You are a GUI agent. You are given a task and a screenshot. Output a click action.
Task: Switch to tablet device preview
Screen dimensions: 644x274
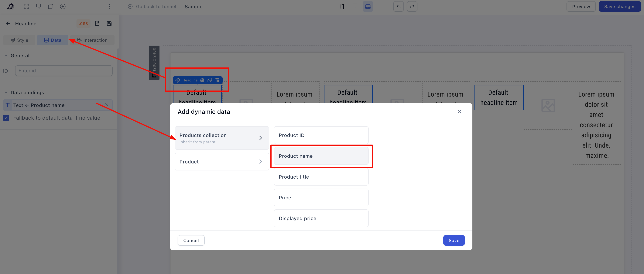(355, 6)
